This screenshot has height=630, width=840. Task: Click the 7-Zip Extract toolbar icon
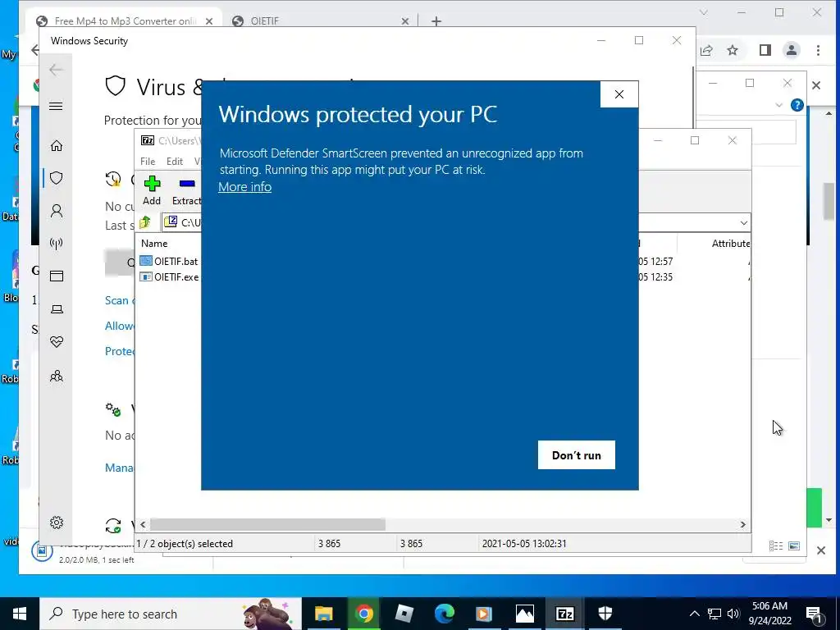pyautogui.click(x=186, y=190)
